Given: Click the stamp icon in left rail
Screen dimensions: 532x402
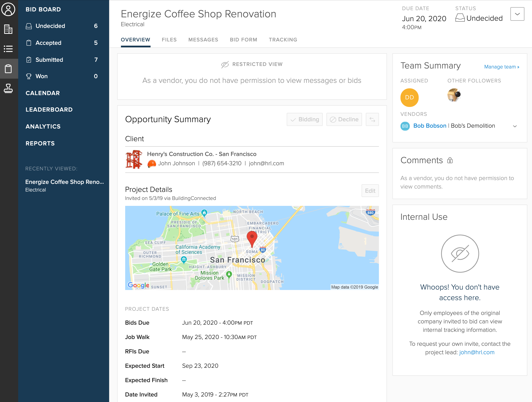Looking at the screenshot, I should [x=8, y=88].
